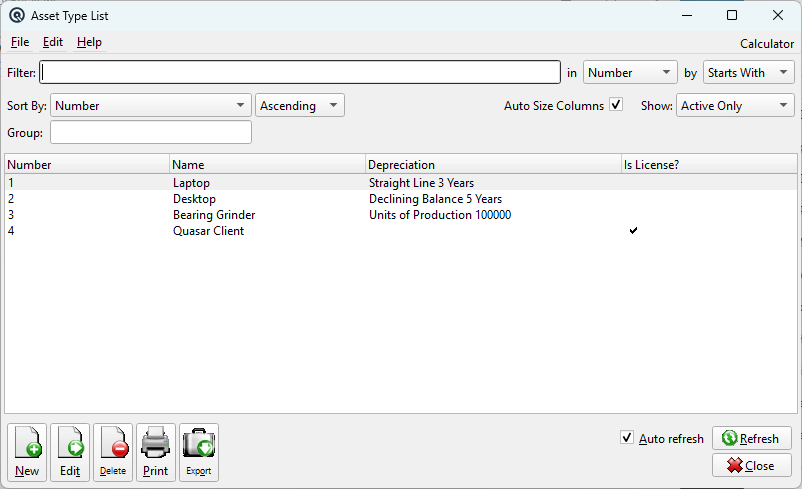The width and height of the screenshot is (802, 489).
Task: Toggle Auto Size Columns checkbox
Action: pyautogui.click(x=616, y=105)
